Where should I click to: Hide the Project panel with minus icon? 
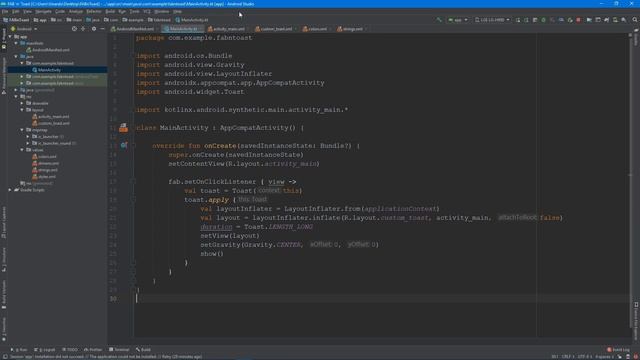point(102,29)
